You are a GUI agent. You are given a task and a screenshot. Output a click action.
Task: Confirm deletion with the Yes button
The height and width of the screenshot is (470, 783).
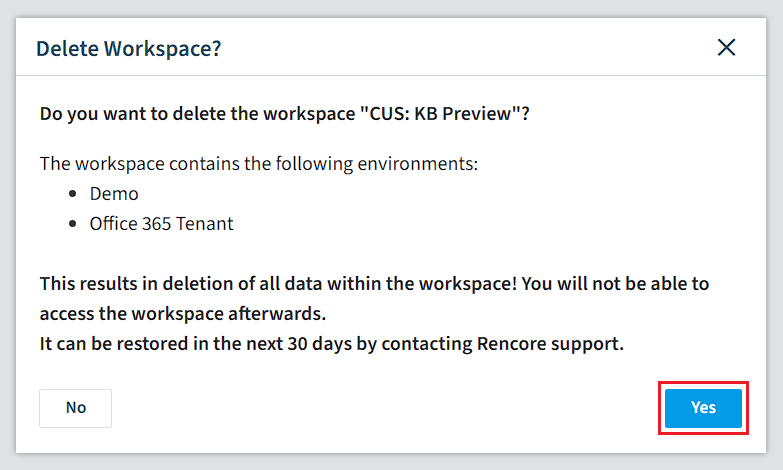703,408
